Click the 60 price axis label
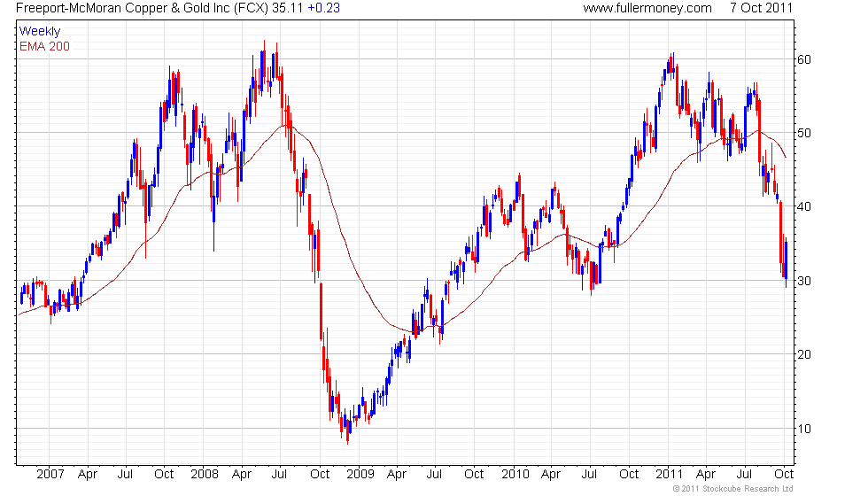This screenshot has height=496, width=868. (x=804, y=60)
